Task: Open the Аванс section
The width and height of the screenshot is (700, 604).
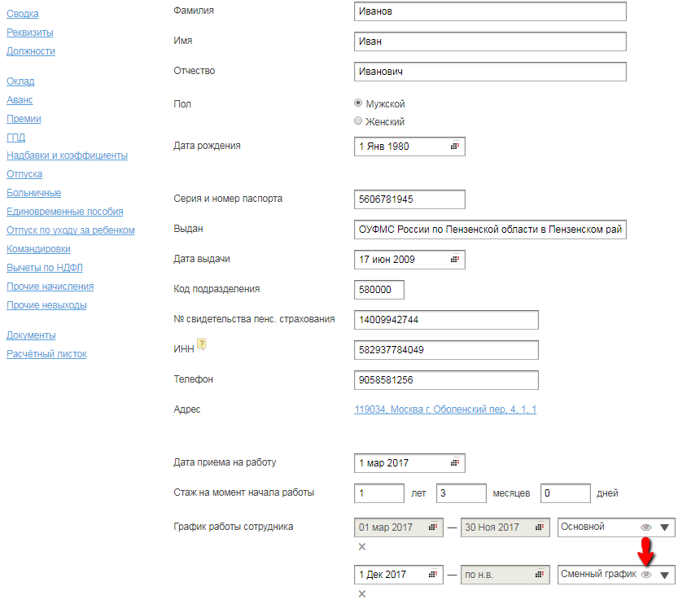Action: coord(20,100)
